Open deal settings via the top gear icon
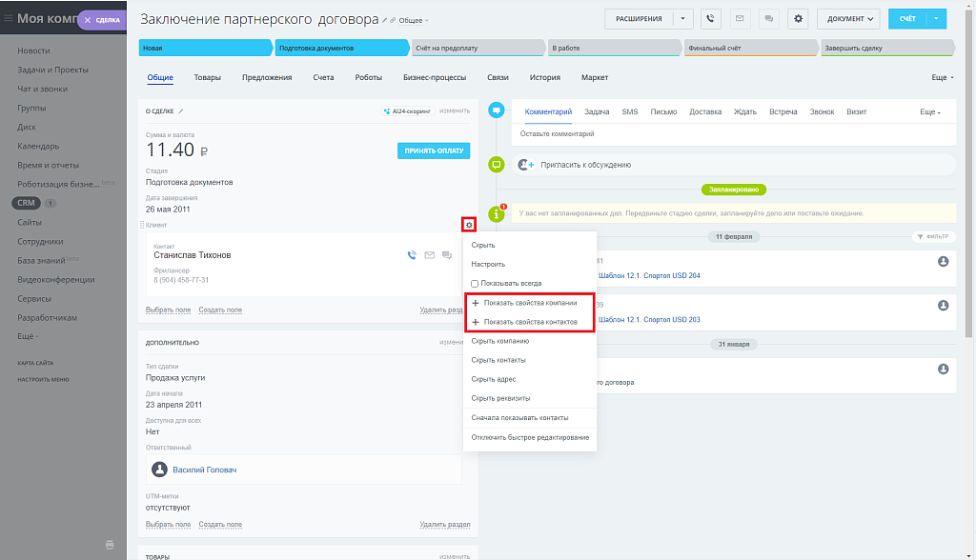This screenshot has width=976, height=560. click(x=798, y=18)
